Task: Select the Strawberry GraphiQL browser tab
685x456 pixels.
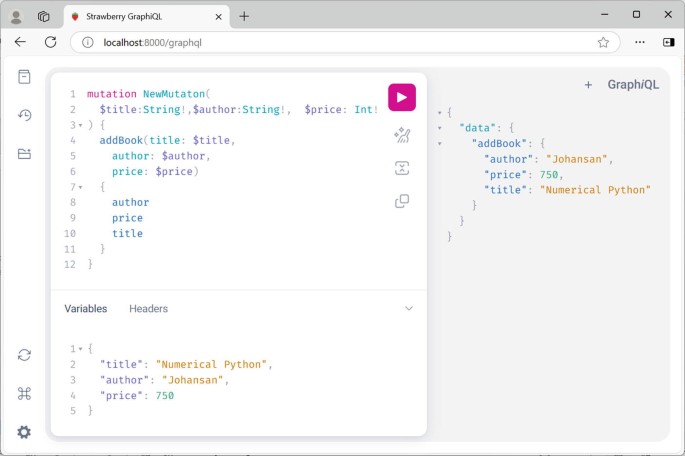Action: point(147,17)
